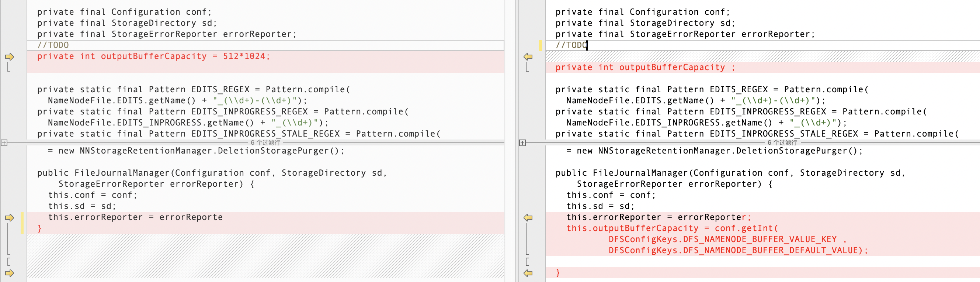
Task: Click right pane copy-to-left arrow beside this.errorReporter = errorReporter;
Action: click(x=528, y=218)
